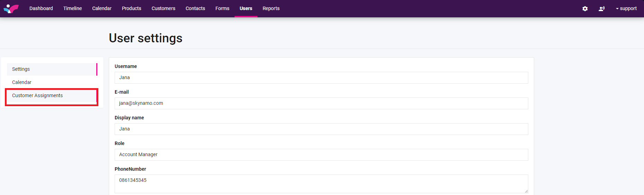Navigate to Products
644x195 pixels.
pos(131,8)
